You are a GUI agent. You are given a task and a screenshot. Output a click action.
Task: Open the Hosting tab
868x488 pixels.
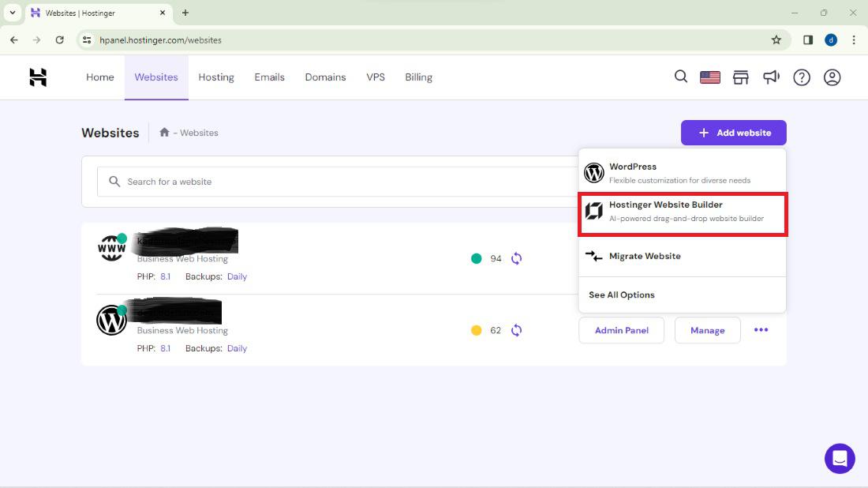[216, 77]
